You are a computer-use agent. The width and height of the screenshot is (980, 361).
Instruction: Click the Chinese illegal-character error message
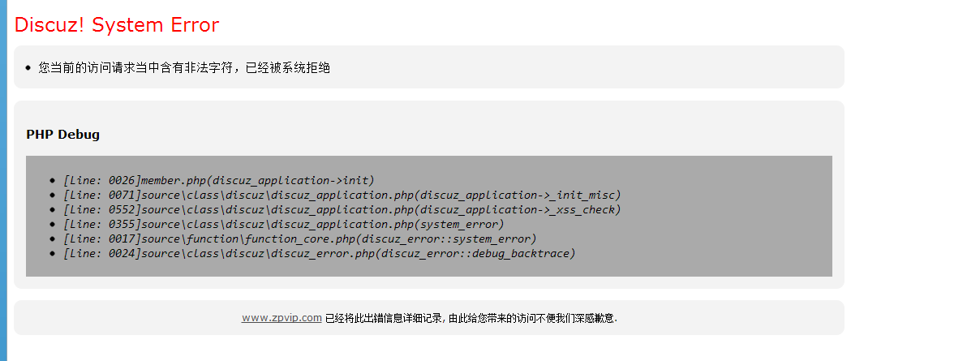coord(184,67)
